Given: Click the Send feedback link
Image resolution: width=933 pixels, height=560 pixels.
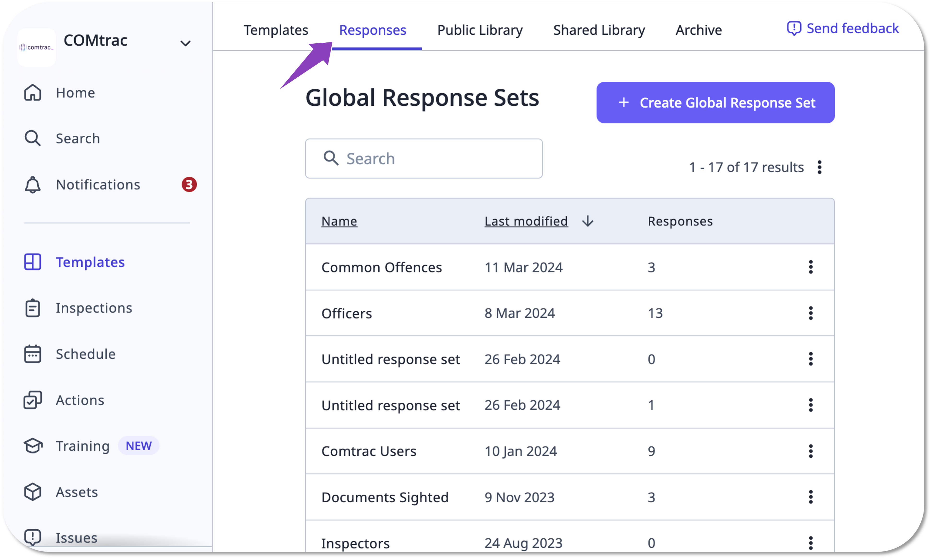Looking at the screenshot, I should (x=843, y=28).
